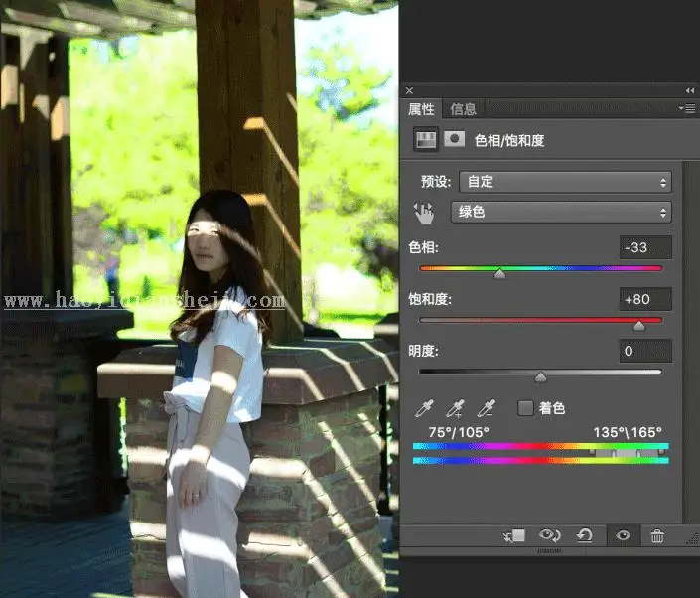Click the 色相: label
This screenshot has width=700, height=598.
(x=424, y=247)
